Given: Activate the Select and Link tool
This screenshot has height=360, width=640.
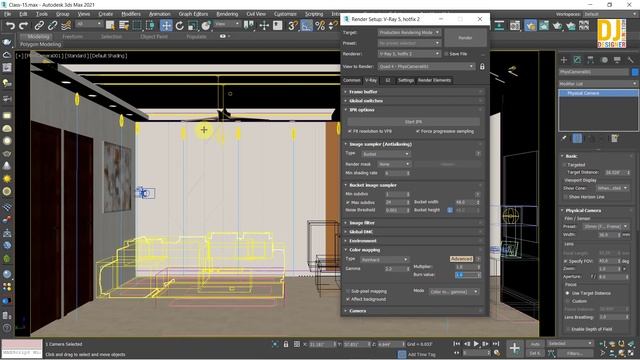Looking at the screenshot, I should [39, 26].
